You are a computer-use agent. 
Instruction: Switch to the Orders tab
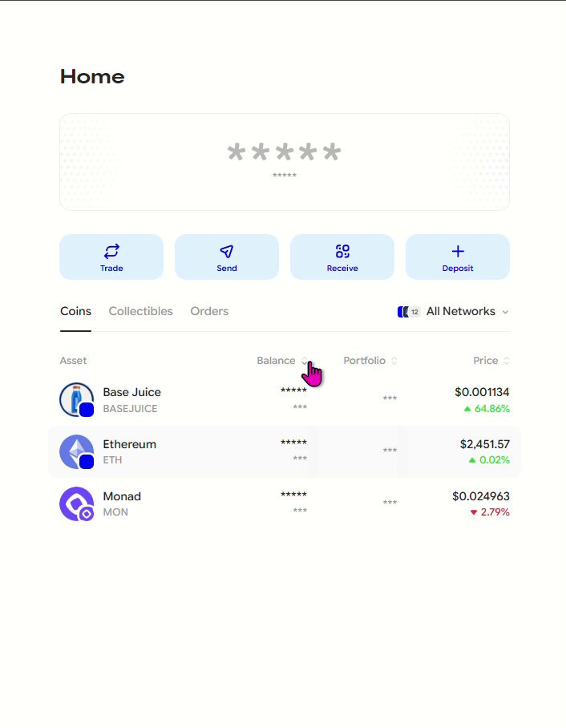tap(209, 311)
